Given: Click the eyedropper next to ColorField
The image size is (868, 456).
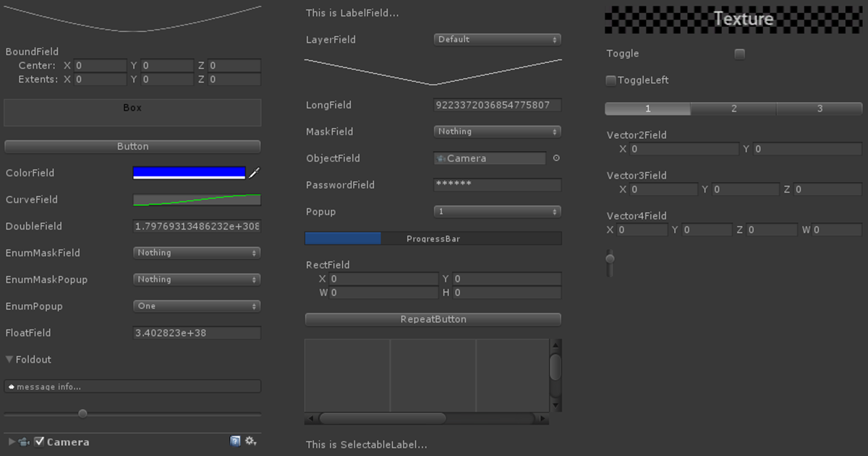Looking at the screenshot, I should coord(254,173).
